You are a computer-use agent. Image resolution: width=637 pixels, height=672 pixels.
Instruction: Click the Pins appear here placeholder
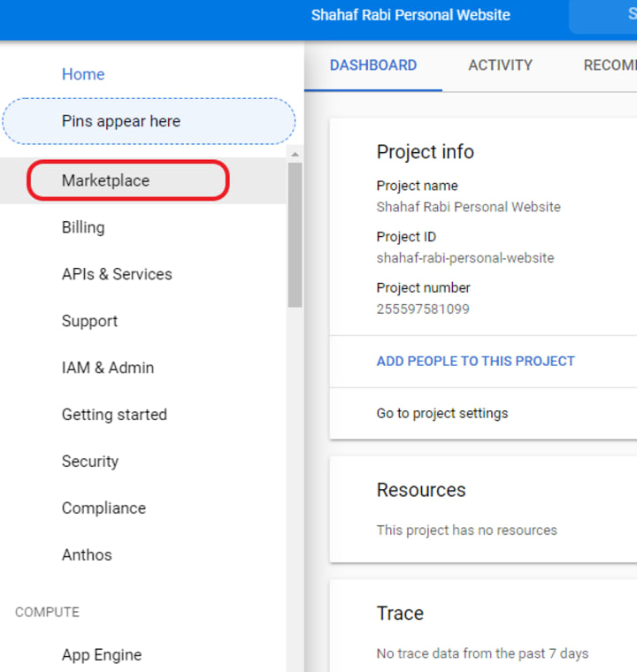(x=149, y=121)
